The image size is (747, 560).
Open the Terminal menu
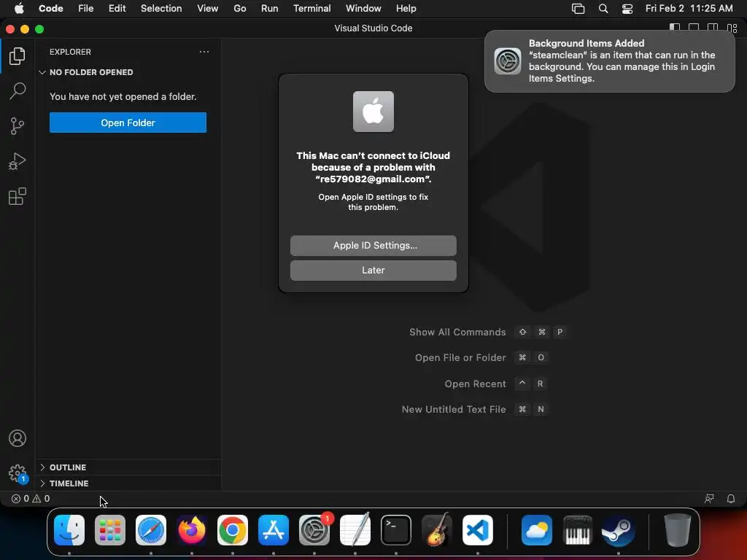[312, 9]
